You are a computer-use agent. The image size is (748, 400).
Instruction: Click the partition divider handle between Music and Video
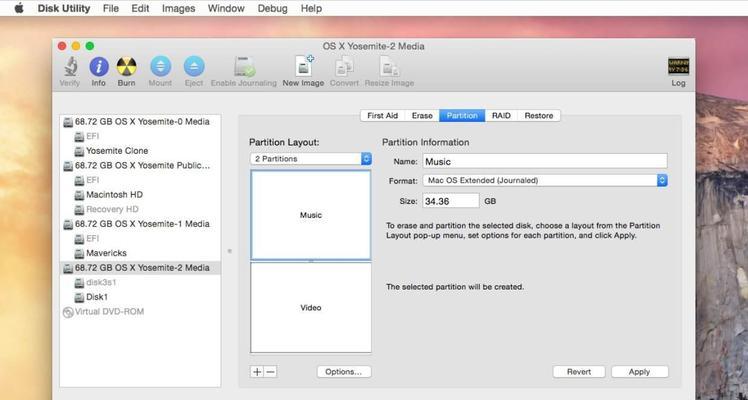311,261
